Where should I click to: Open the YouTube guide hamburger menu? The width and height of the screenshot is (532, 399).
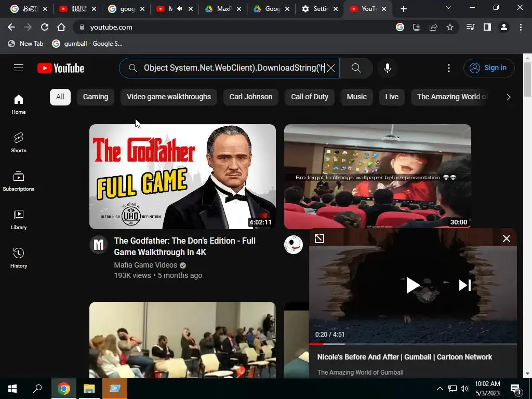point(19,68)
